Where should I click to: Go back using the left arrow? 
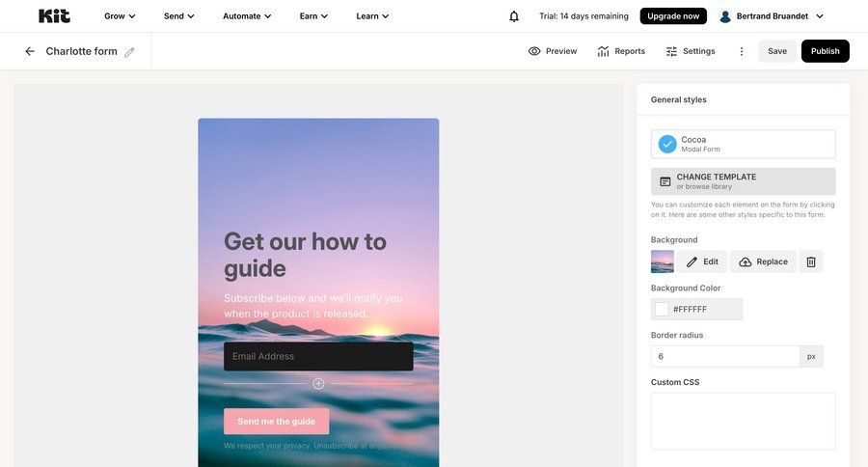tap(30, 51)
